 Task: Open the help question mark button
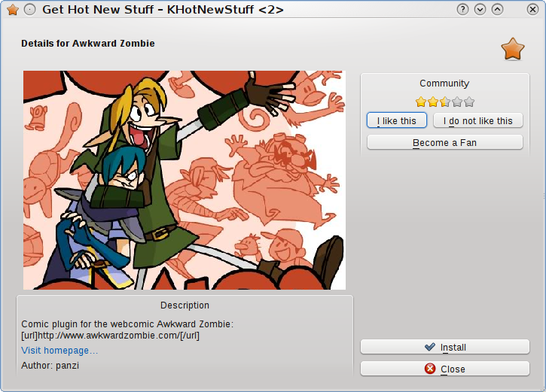click(x=462, y=9)
